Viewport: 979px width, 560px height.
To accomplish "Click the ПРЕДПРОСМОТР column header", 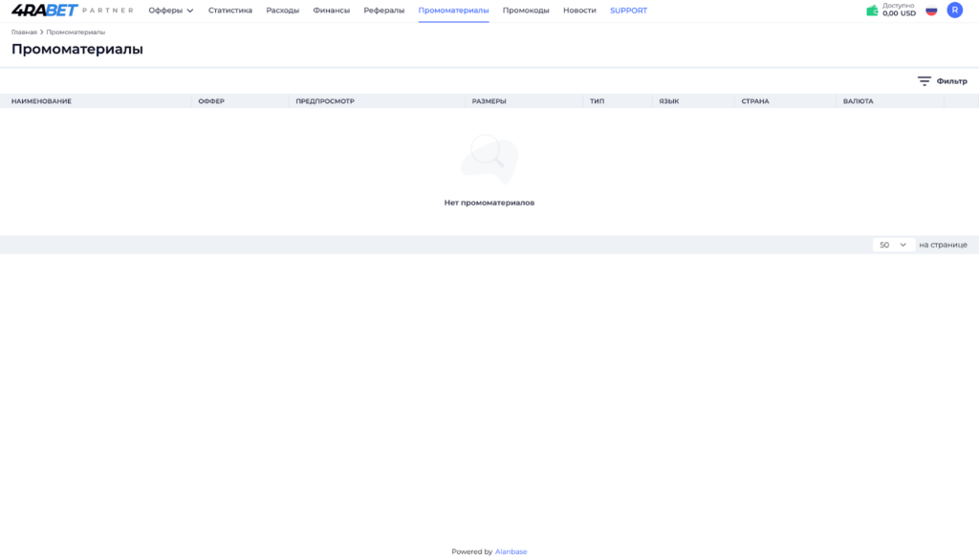I will pos(325,101).
